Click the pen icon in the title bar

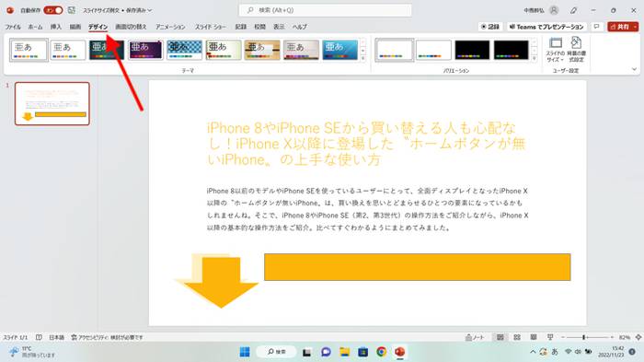point(573,10)
